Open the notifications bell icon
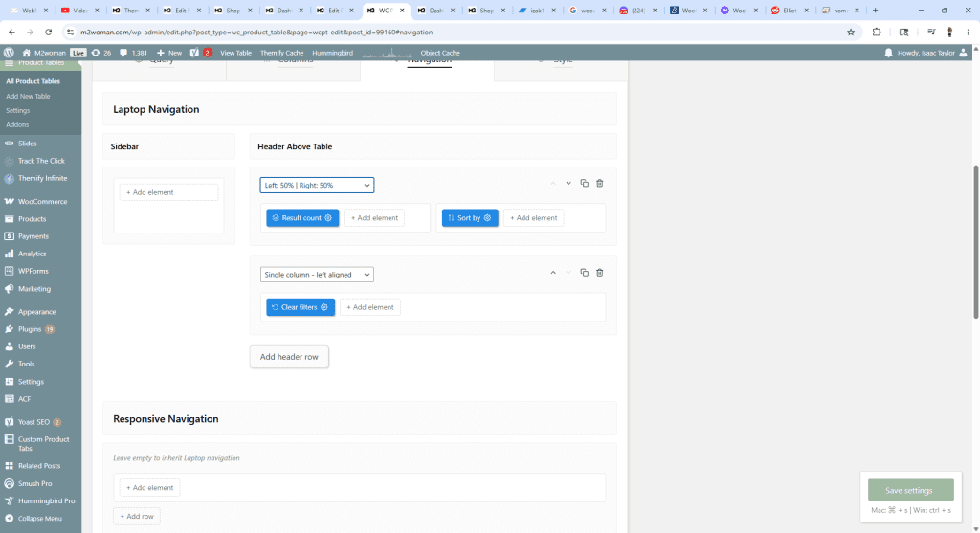Image resolution: width=980 pixels, height=533 pixels. (888, 53)
